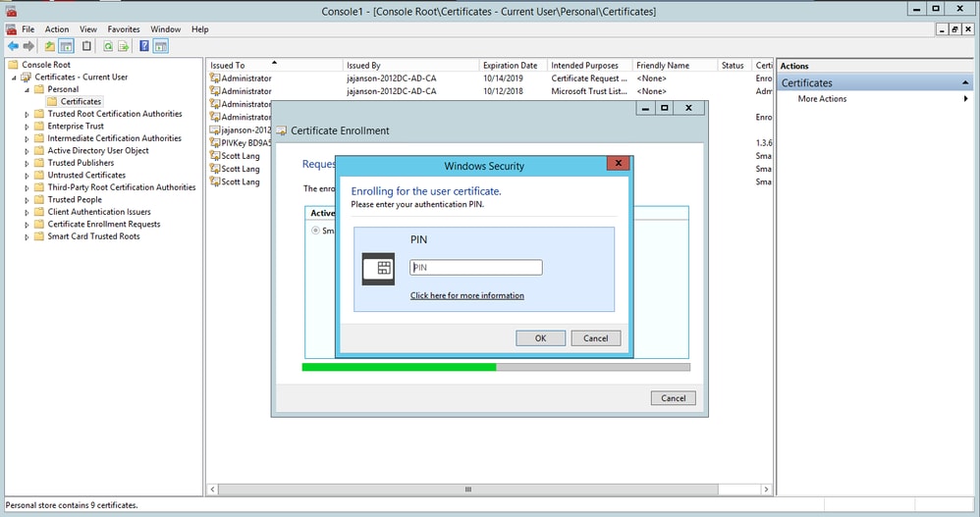Screen dimensions: 980x517
Task: Collapse the Certificates section in Actions pane
Action: coord(965,82)
